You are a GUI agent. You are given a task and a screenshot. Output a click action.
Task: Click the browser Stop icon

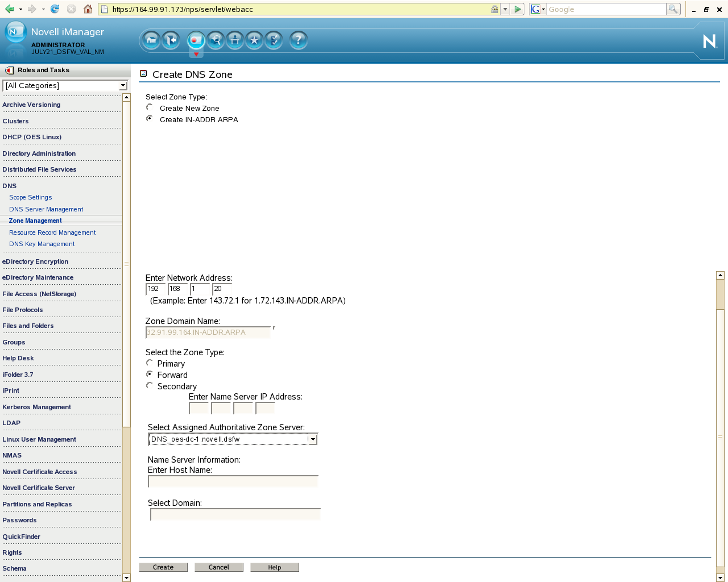pos(71,9)
